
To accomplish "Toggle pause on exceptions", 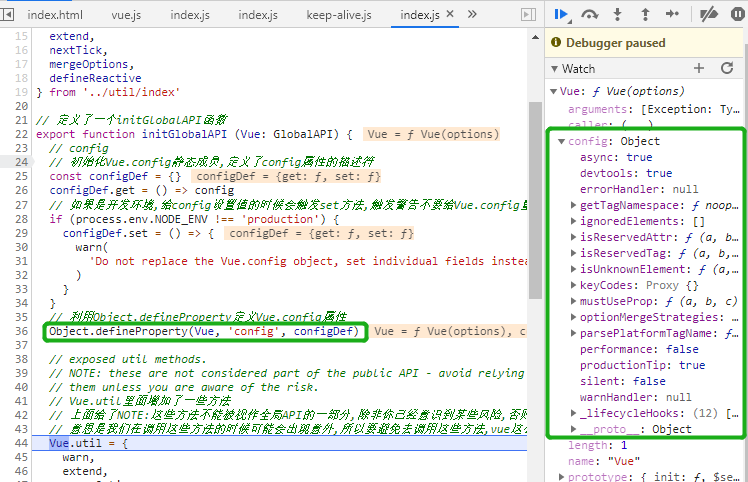I will click(x=738, y=14).
